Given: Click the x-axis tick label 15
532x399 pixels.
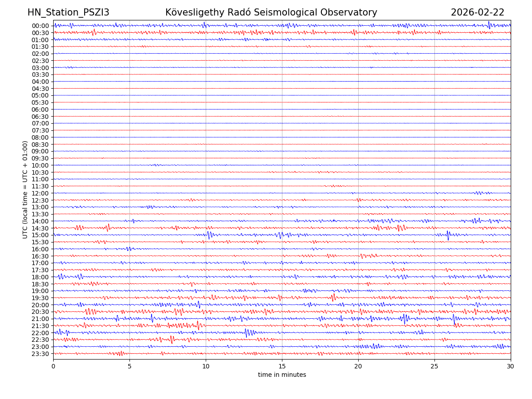Looking at the screenshot, I should [282, 366].
